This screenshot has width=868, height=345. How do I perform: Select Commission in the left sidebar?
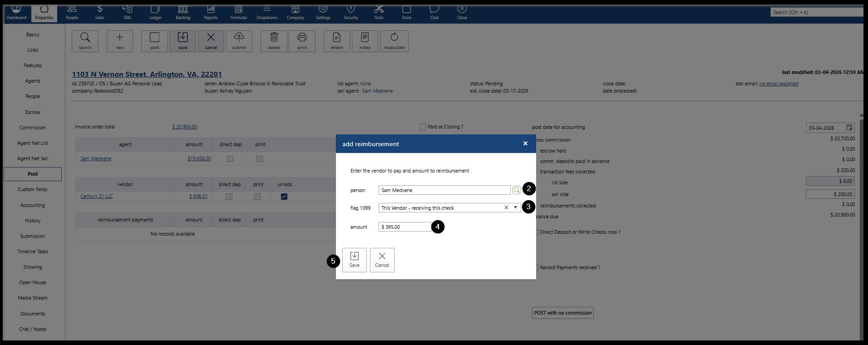click(x=33, y=128)
